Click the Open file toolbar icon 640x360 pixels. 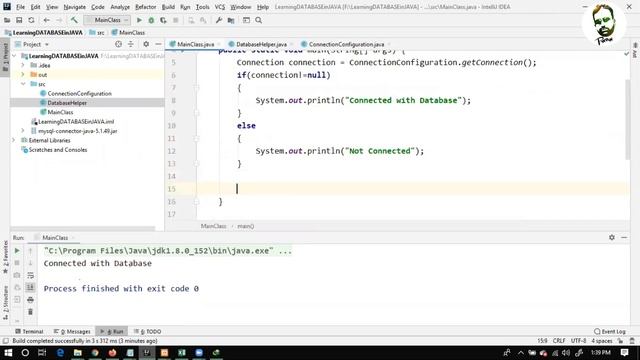point(7,20)
